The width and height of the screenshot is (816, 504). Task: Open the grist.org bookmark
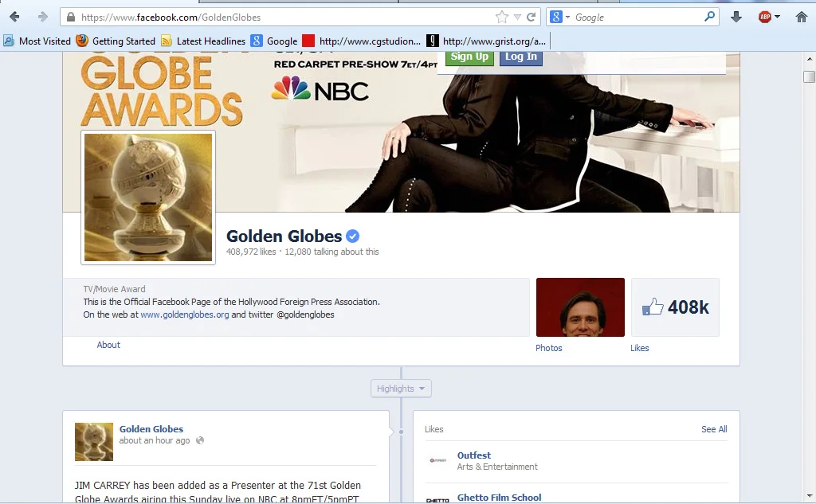coord(486,41)
